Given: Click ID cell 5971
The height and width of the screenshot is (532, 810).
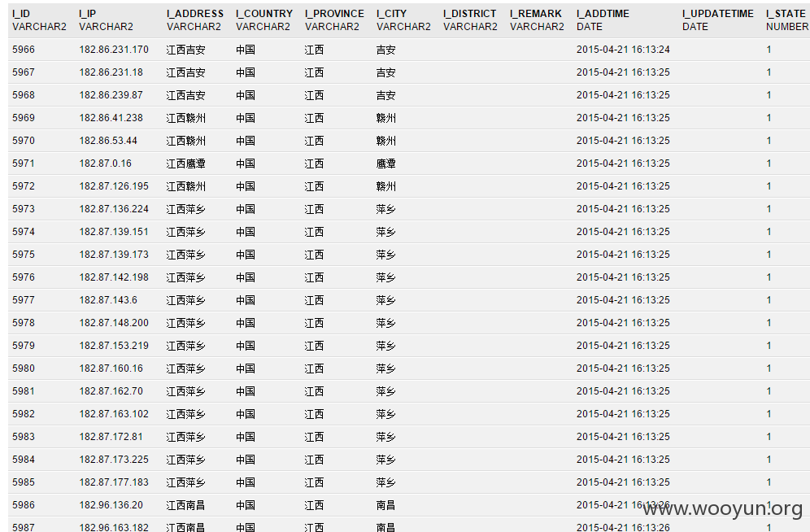Looking at the screenshot, I should [24, 164].
